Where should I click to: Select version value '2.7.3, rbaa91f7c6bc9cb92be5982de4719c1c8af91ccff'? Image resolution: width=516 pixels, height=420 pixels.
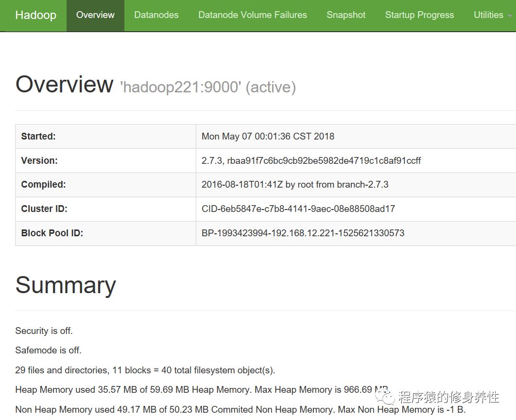pyautogui.click(x=311, y=160)
